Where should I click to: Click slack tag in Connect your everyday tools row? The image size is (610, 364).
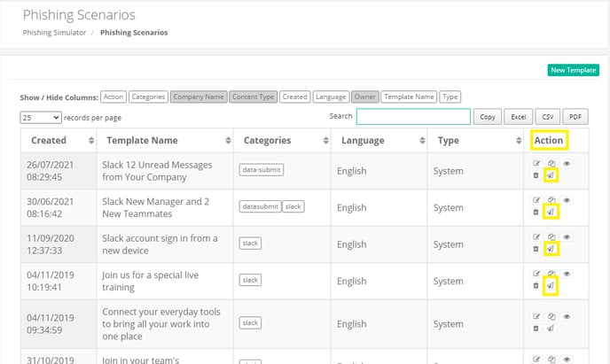point(250,323)
